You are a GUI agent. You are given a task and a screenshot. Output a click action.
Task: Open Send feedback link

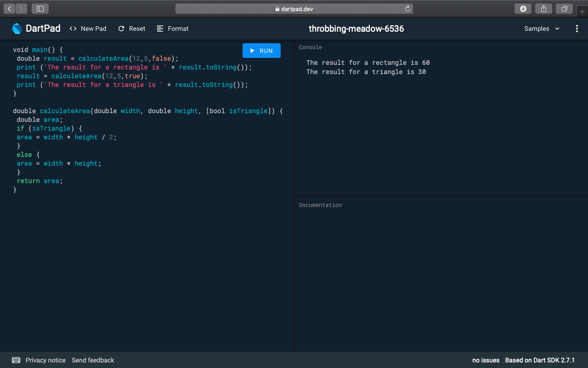click(x=93, y=360)
